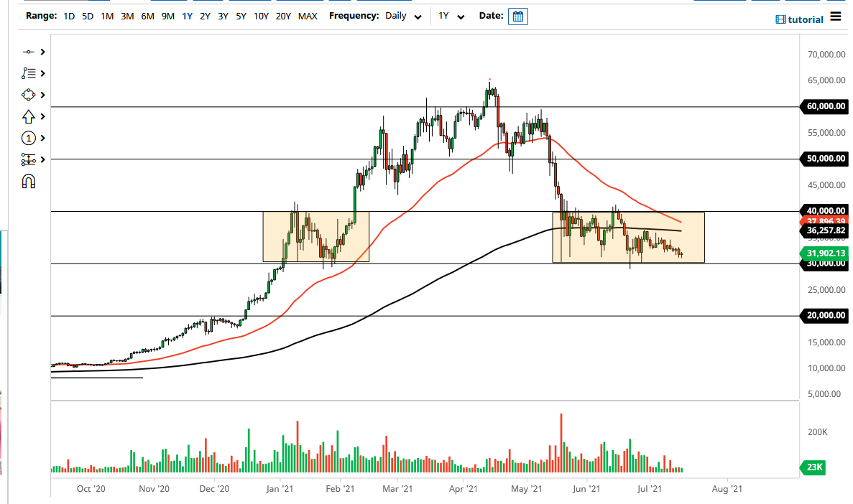The height and width of the screenshot is (504, 853).
Task: Open the tutorial link
Action: coord(808,19)
